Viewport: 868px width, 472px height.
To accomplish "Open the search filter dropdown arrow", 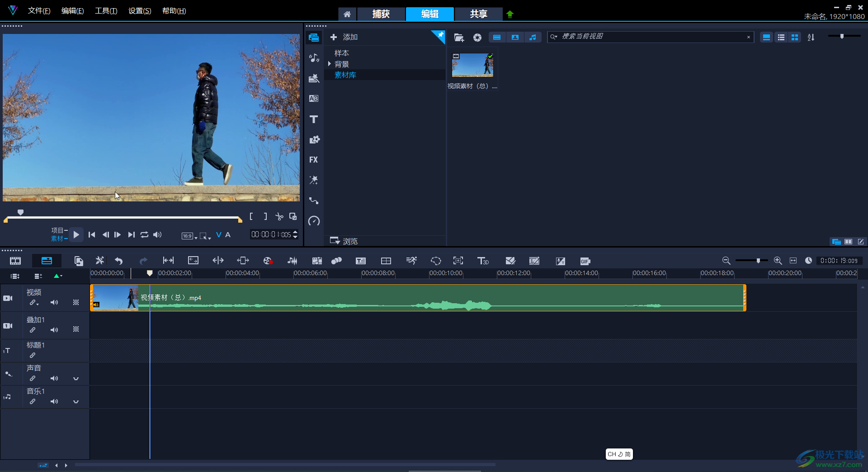I will point(554,37).
